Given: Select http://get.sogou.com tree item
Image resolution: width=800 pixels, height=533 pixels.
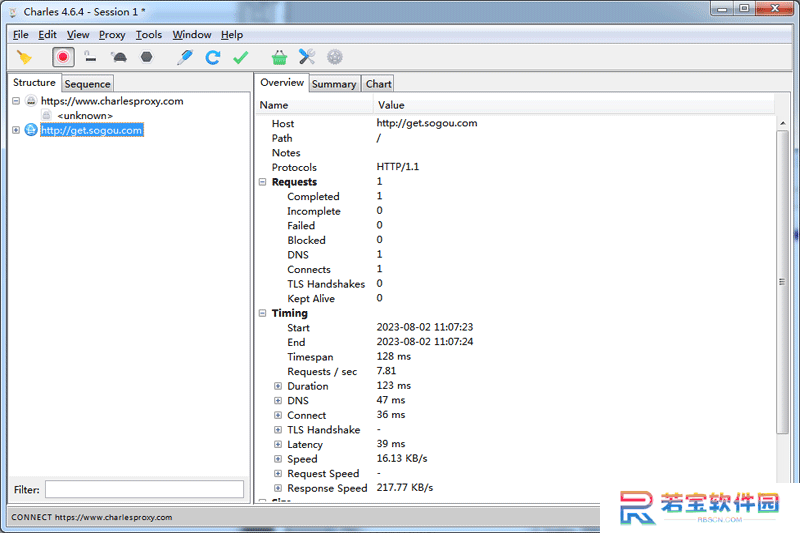Looking at the screenshot, I should (92, 130).
